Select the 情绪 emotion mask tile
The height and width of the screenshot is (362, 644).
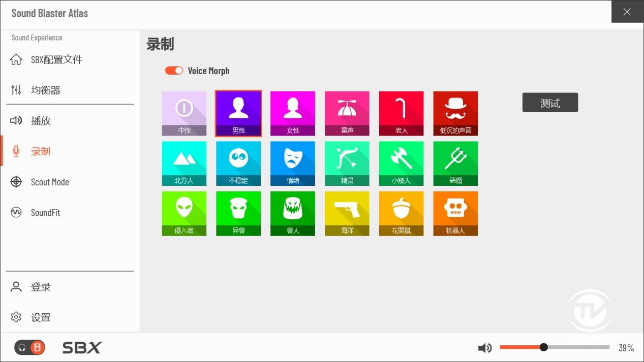(293, 163)
